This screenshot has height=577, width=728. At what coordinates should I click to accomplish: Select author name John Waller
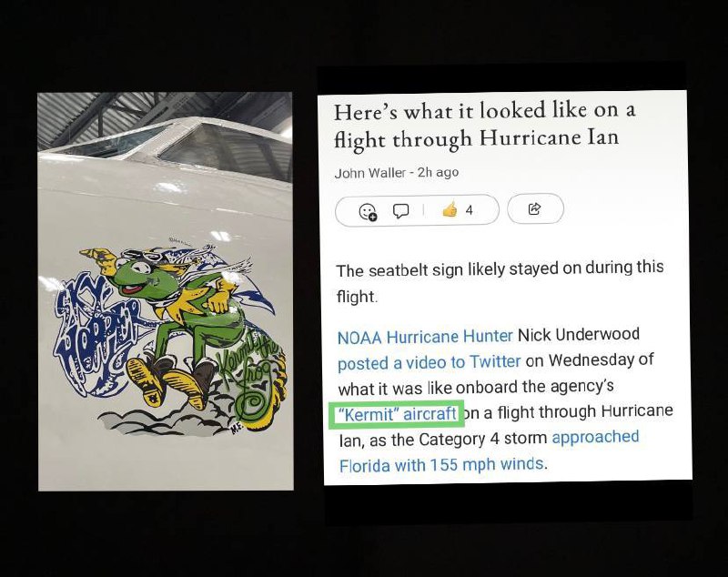tap(369, 173)
